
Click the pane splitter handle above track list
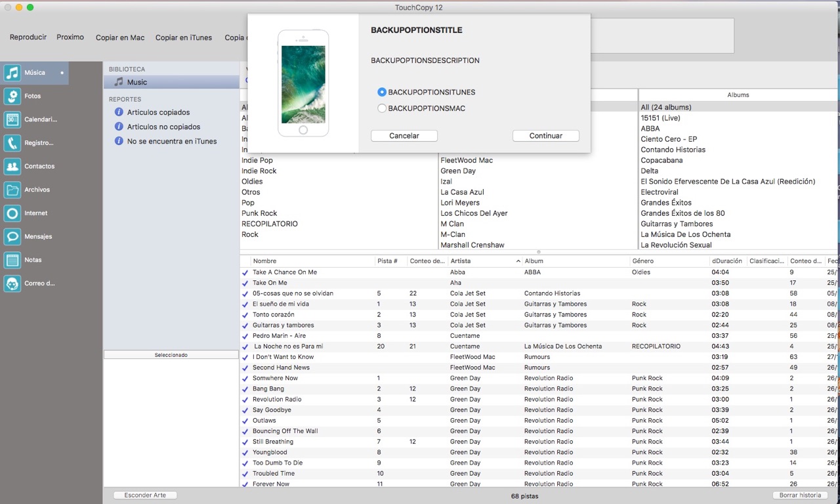pos(539,252)
